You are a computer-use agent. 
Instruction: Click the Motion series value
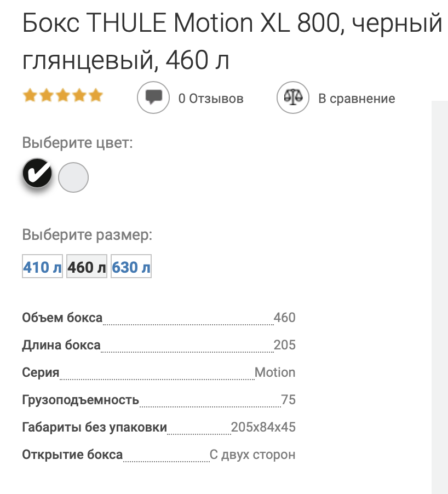tap(275, 372)
